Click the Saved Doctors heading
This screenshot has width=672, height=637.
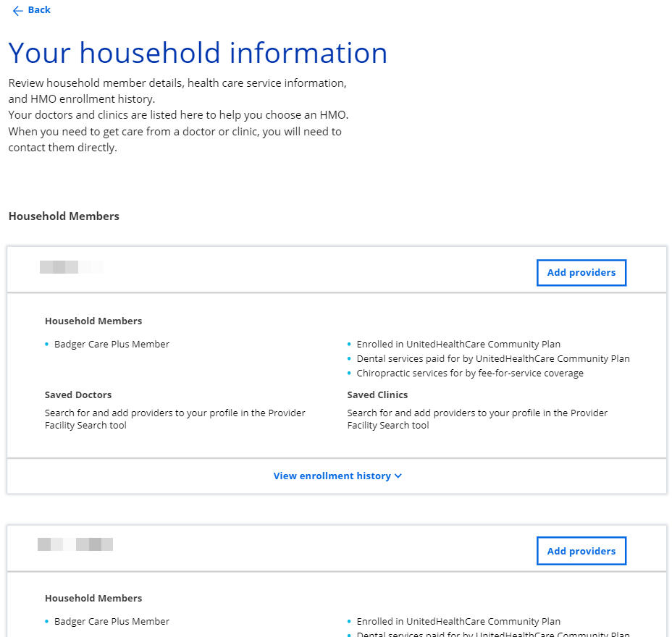click(x=78, y=395)
